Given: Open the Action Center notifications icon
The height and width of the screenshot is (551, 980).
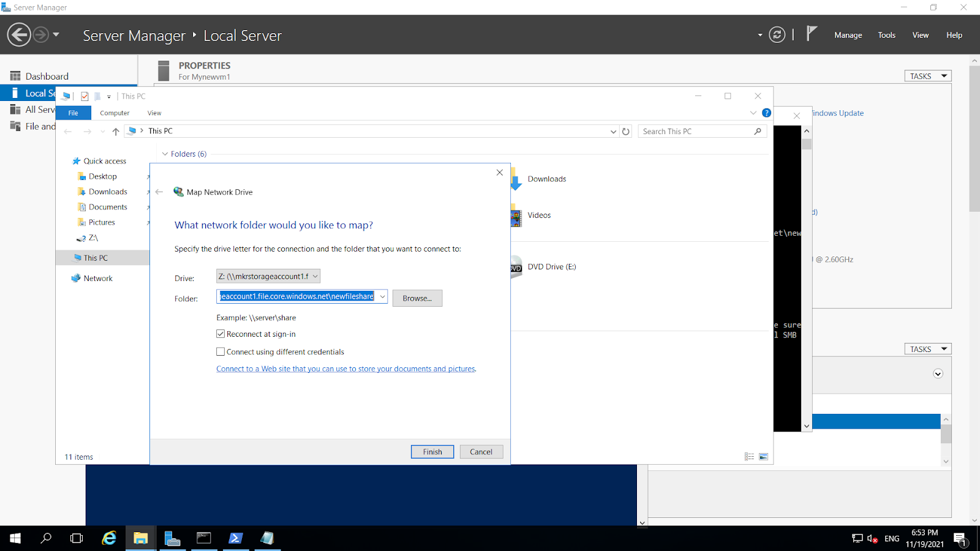Looking at the screenshot, I should [x=960, y=539].
